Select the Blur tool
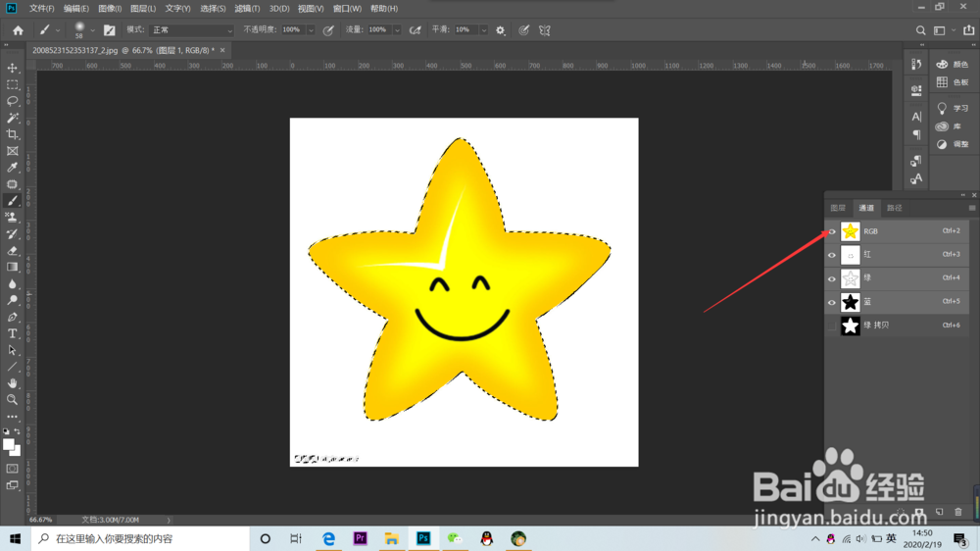 coord(12,284)
